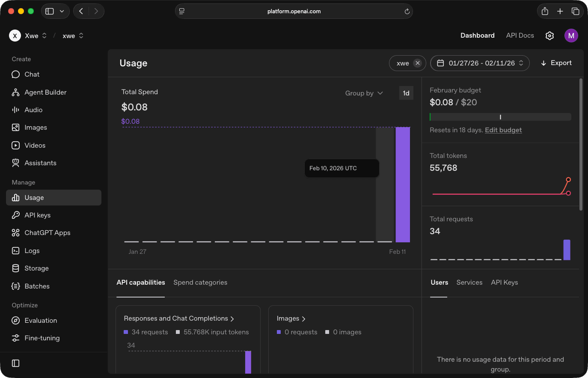Viewport: 588px width, 378px height.
Task: Open platform settings gear
Action: [x=549, y=36]
